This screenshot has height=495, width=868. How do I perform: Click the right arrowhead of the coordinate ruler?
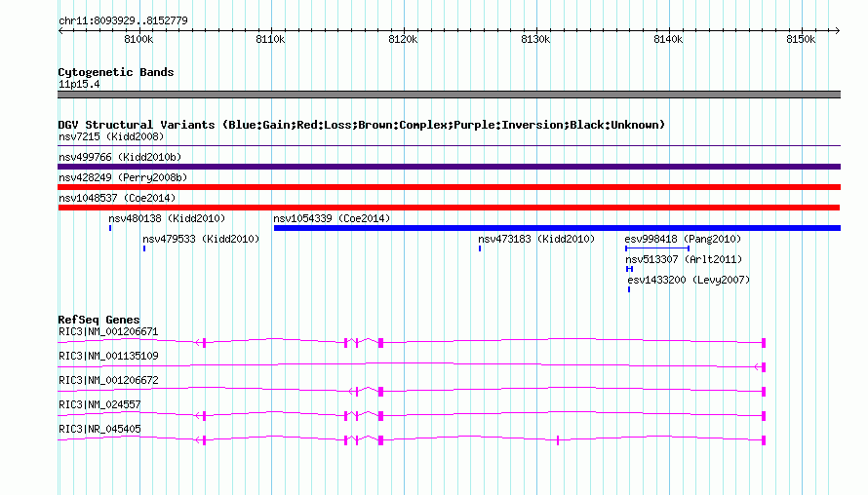838,31
